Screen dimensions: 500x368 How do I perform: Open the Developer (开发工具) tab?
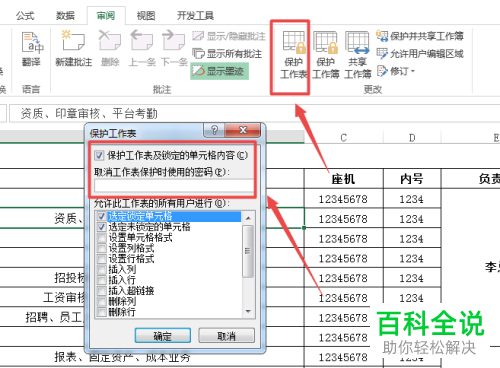[x=195, y=16]
